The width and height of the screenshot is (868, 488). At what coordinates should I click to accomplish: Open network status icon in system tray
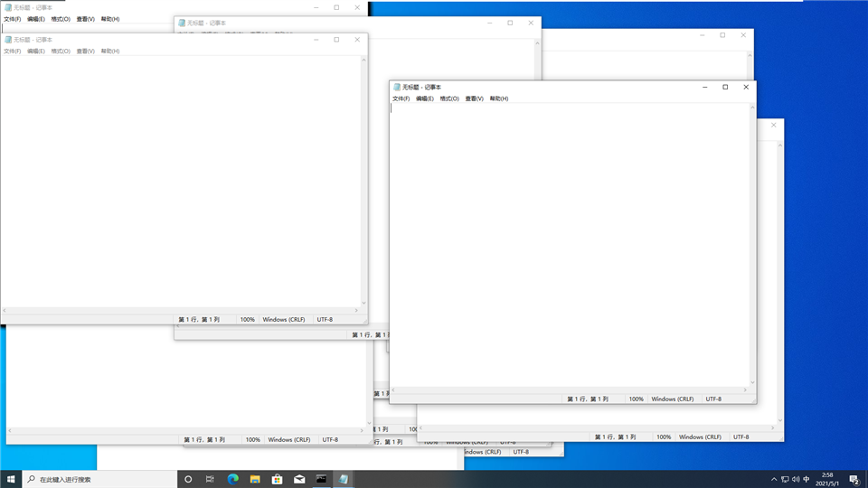785,479
